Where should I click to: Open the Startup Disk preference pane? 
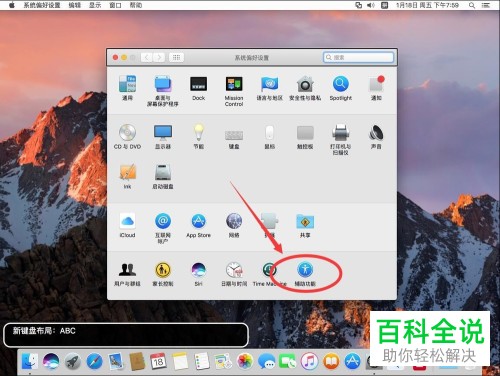point(163,176)
